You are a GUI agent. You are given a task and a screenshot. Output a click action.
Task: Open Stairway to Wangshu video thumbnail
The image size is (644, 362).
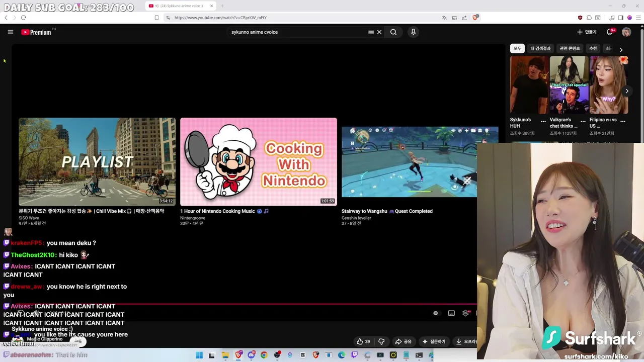point(409,161)
